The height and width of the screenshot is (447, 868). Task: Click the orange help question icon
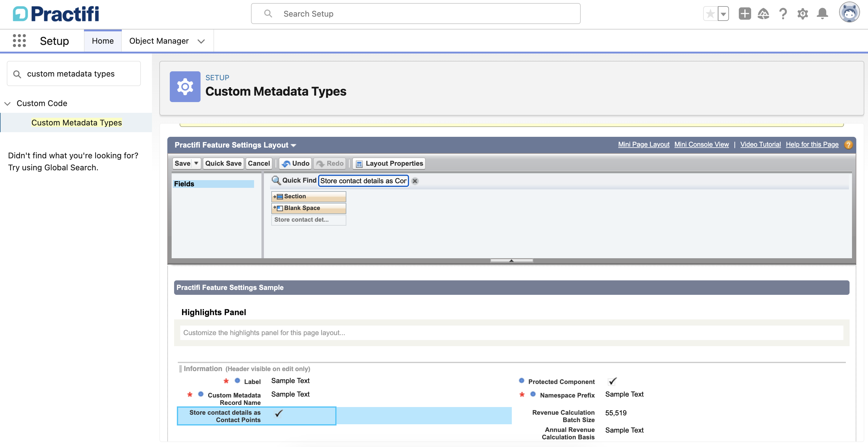[x=848, y=144]
